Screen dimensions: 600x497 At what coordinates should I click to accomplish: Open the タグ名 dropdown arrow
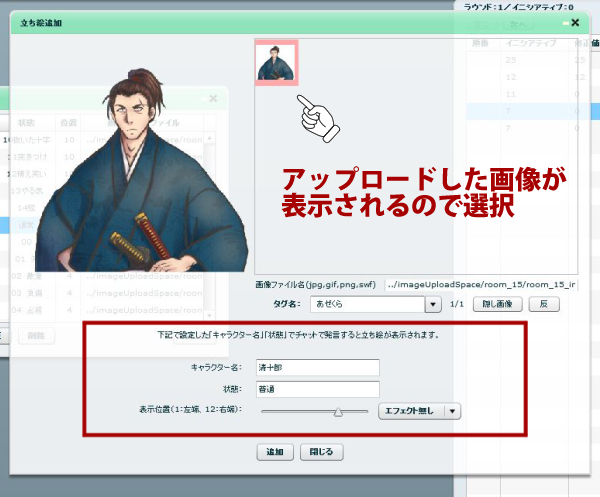pos(433,304)
